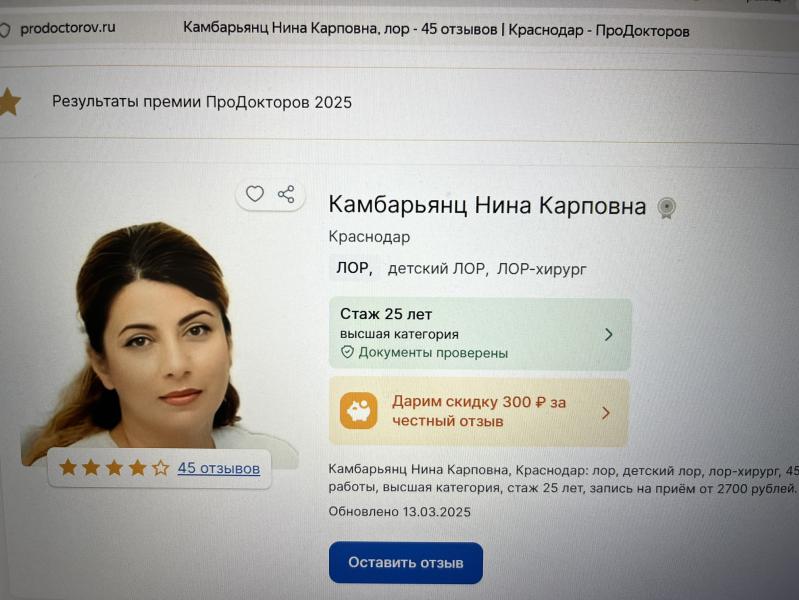Click the gold star premium results icon

tap(9, 102)
